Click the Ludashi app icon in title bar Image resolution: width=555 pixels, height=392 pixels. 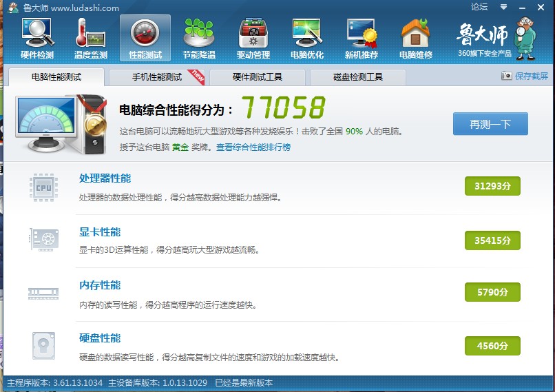click(13, 8)
